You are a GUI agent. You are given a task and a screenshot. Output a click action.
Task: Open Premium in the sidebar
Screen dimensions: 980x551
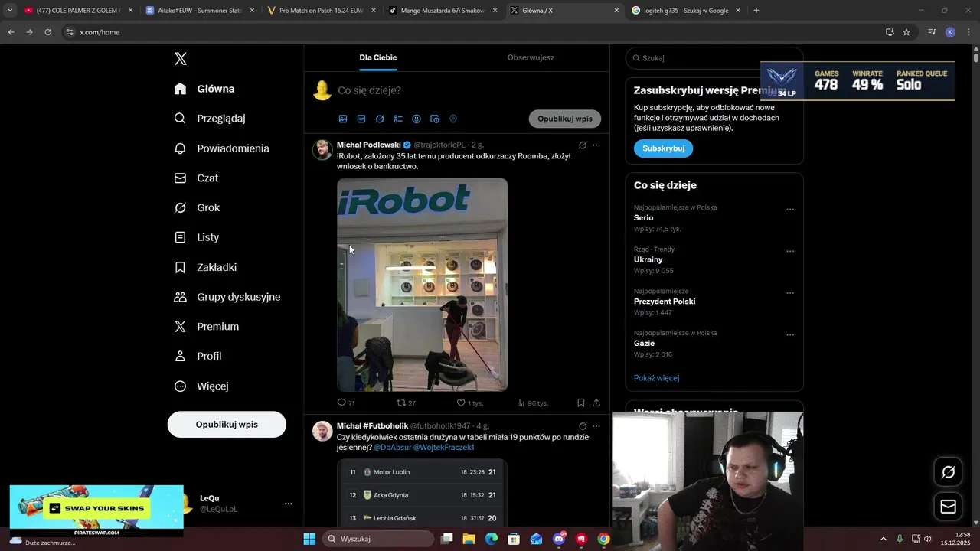click(x=207, y=326)
